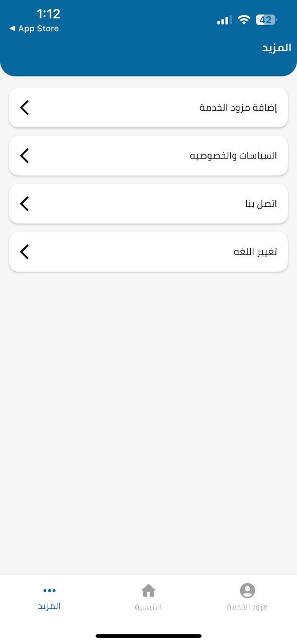Switch to the الرئيسية tab label

(148, 607)
